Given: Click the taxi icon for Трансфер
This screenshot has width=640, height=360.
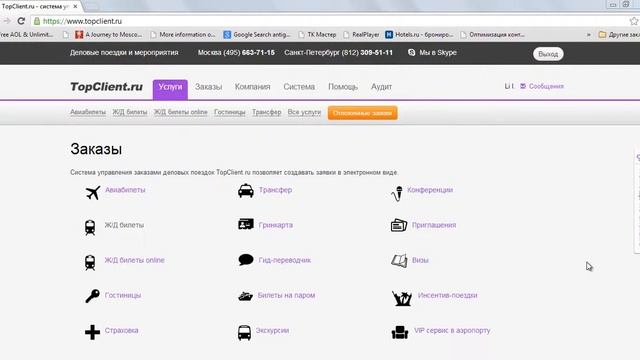Looking at the screenshot, I should (x=246, y=191).
